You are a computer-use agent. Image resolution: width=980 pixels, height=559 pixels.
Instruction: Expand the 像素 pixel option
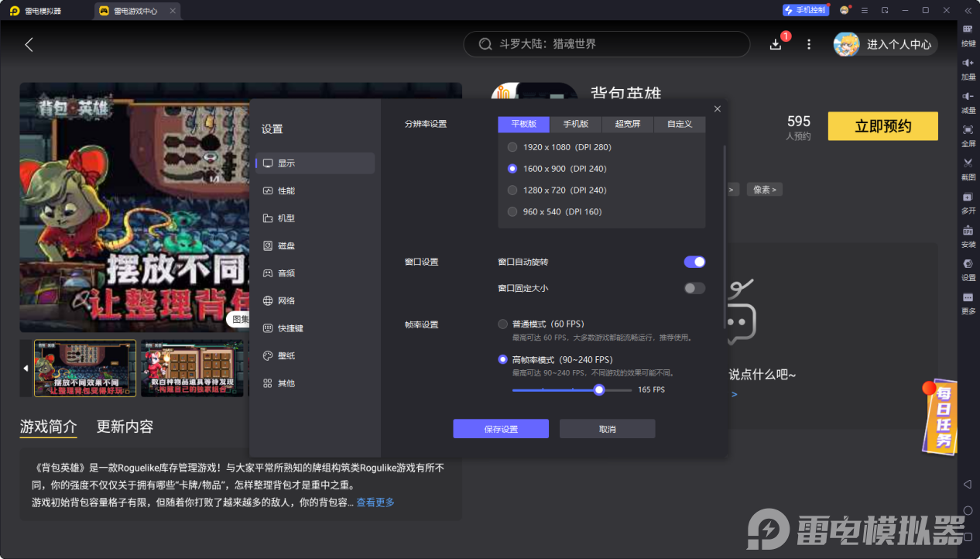coord(764,189)
